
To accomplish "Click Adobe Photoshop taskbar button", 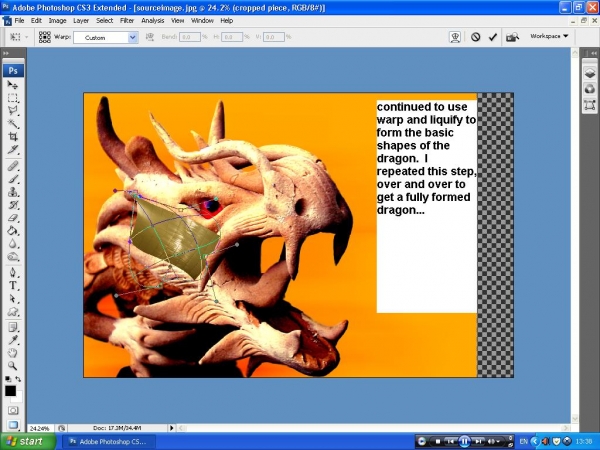I will click(x=109, y=442).
